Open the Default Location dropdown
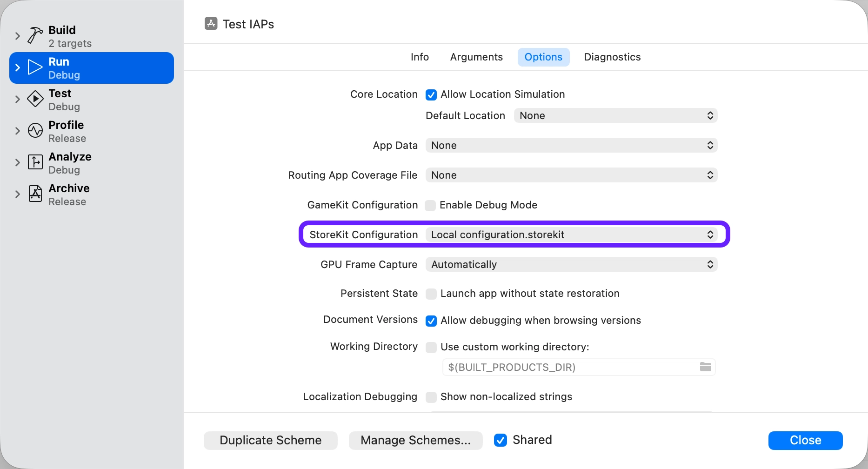This screenshot has height=469, width=868. pos(615,115)
